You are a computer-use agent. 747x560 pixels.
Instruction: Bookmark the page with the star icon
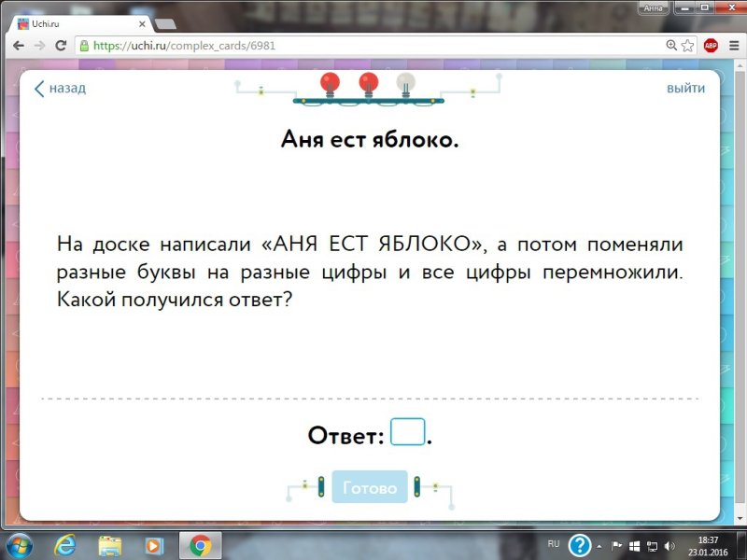687,44
